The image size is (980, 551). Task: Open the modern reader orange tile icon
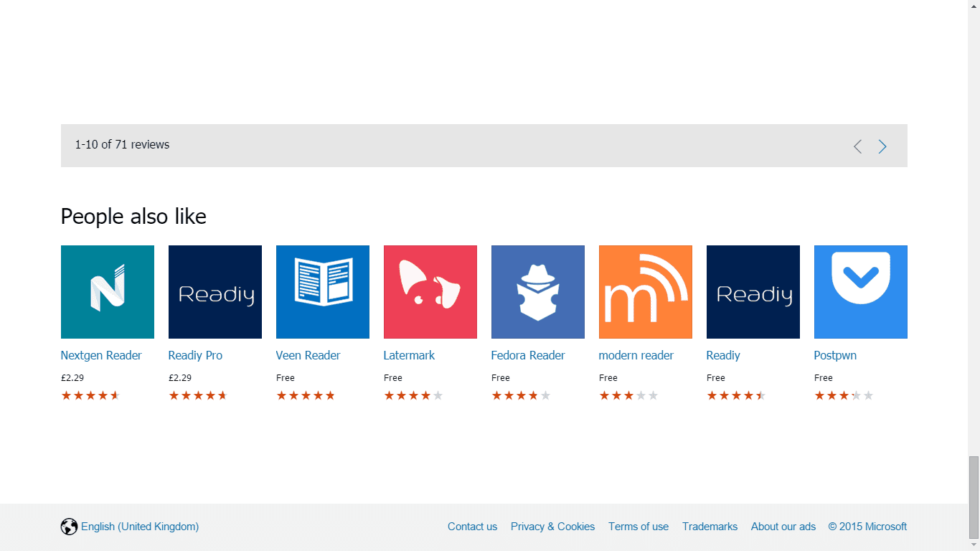646,292
